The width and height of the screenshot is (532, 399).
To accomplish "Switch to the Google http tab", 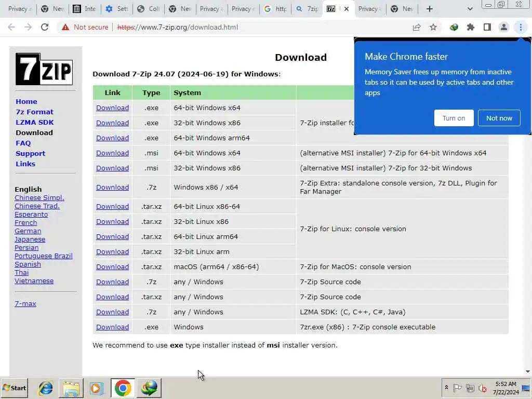I will click(x=275, y=9).
